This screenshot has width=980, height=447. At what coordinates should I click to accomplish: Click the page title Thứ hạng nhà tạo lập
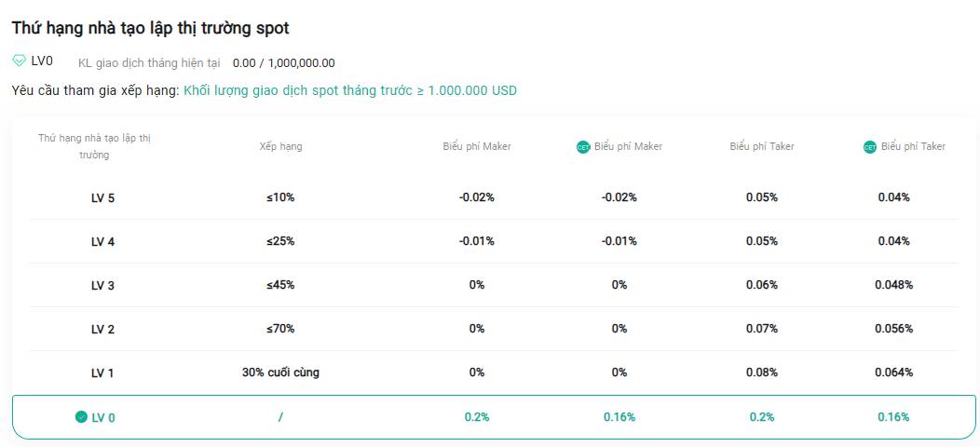coord(151,28)
